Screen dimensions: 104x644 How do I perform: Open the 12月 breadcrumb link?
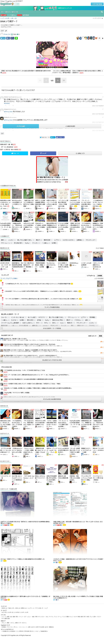pos(12,18)
